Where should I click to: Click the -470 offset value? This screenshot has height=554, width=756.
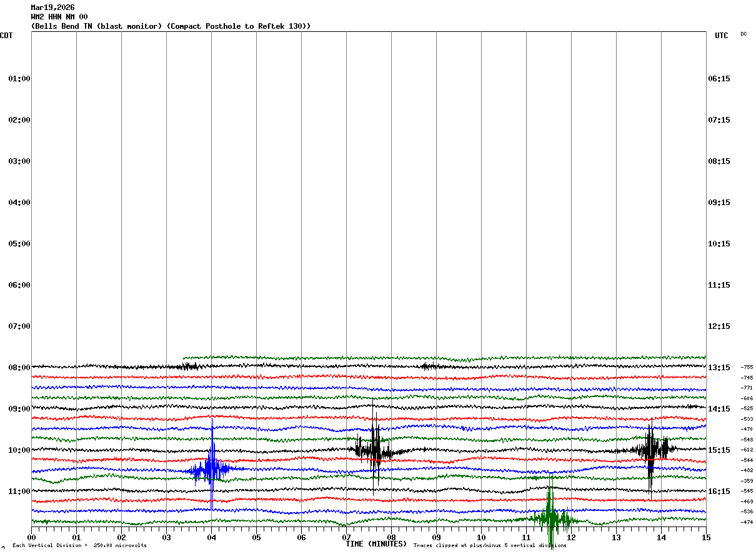point(747,430)
